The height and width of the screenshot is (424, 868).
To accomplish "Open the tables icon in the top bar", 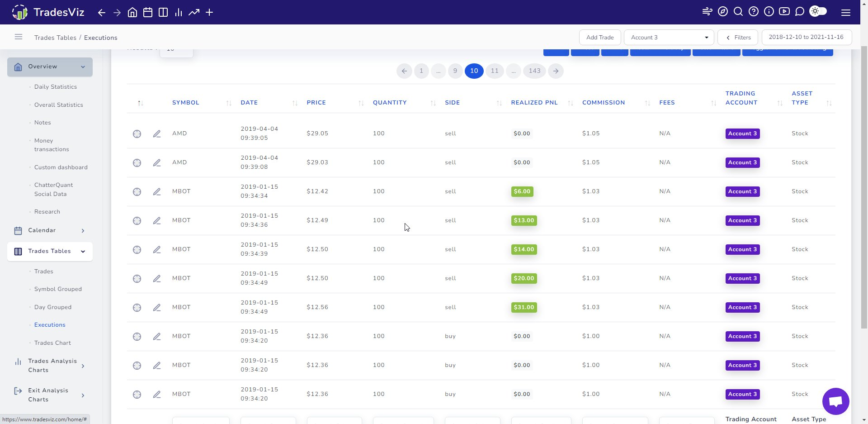I will point(163,12).
